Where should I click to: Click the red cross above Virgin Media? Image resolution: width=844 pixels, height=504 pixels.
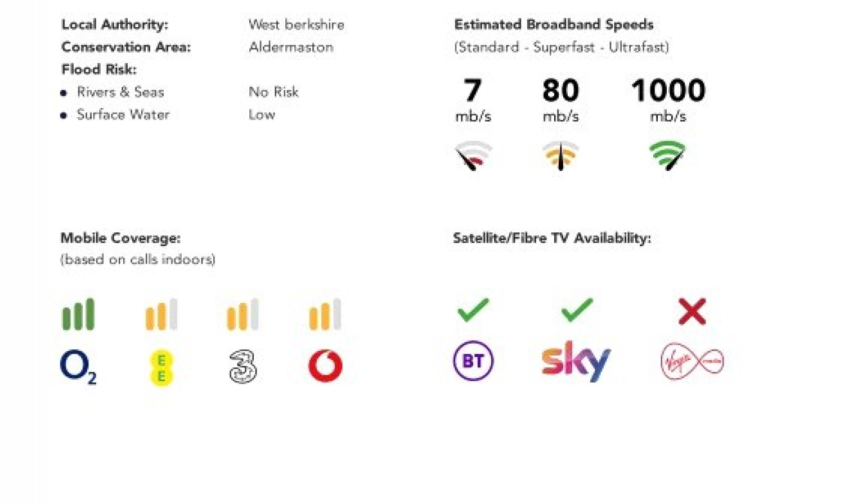[x=692, y=311]
